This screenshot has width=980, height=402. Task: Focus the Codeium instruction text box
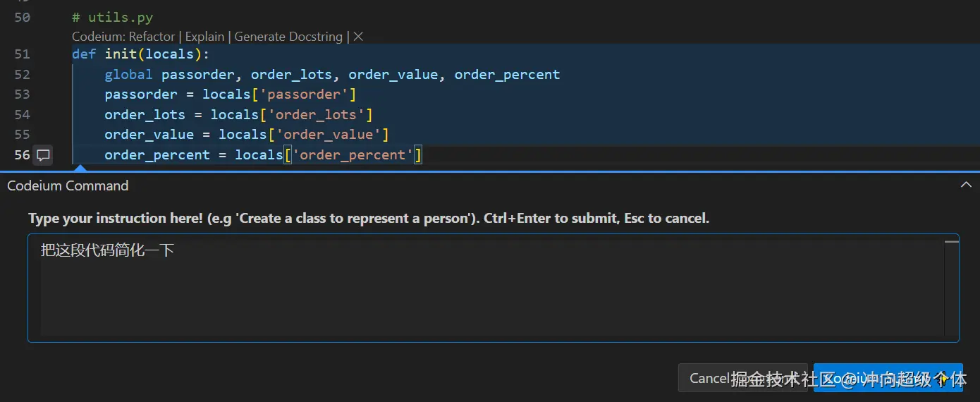point(486,288)
